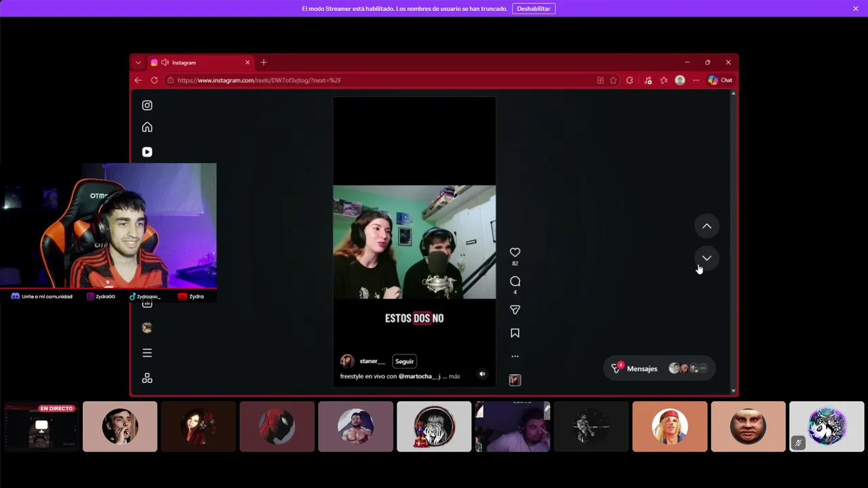
Task: Open the hamburger More menu in sidebar
Action: (147, 352)
